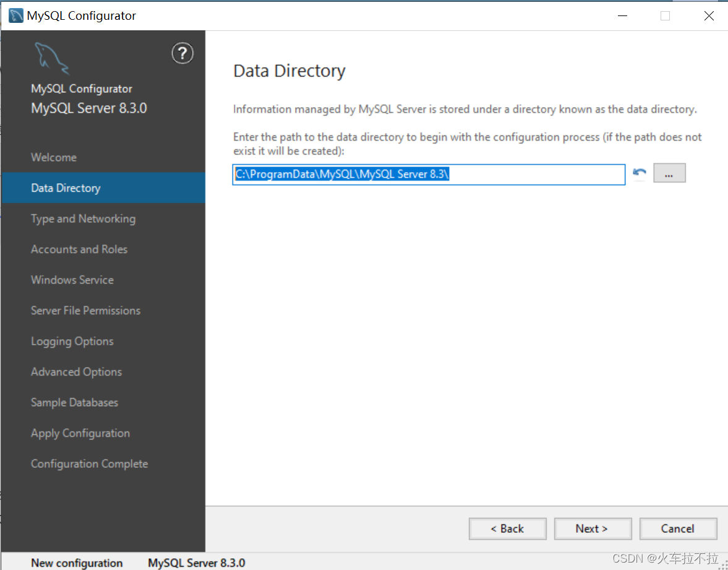728x570 pixels.
Task: Open the help question mark icon
Action: pyautogui.click(x=182, y=53)
